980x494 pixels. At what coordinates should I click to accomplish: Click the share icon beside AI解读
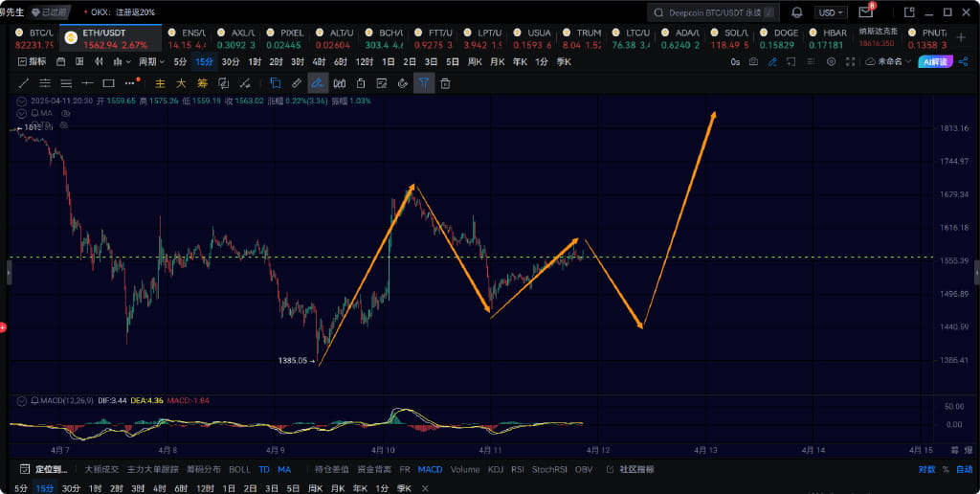pos(962,62)
